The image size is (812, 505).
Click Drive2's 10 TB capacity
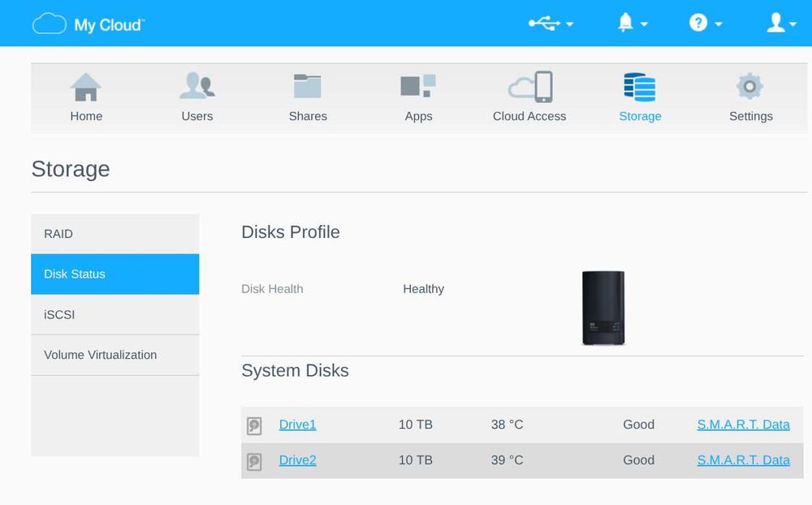click(415, 460)
